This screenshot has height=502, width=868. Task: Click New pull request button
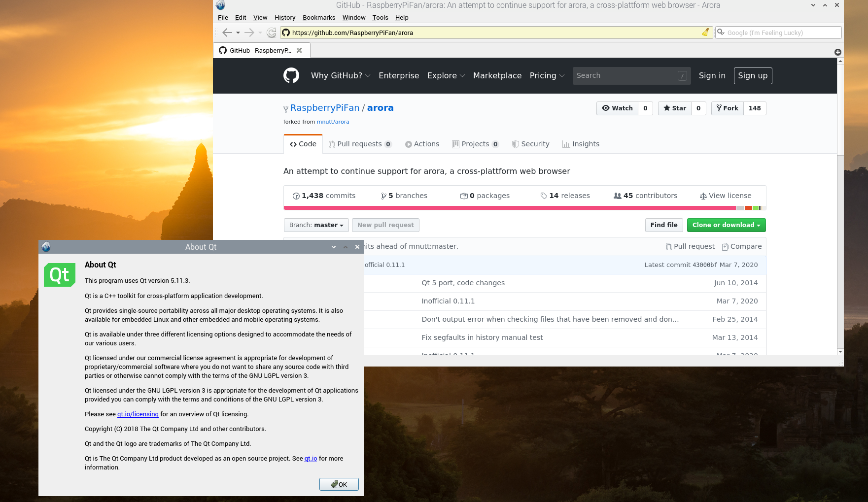click(385, 225)
